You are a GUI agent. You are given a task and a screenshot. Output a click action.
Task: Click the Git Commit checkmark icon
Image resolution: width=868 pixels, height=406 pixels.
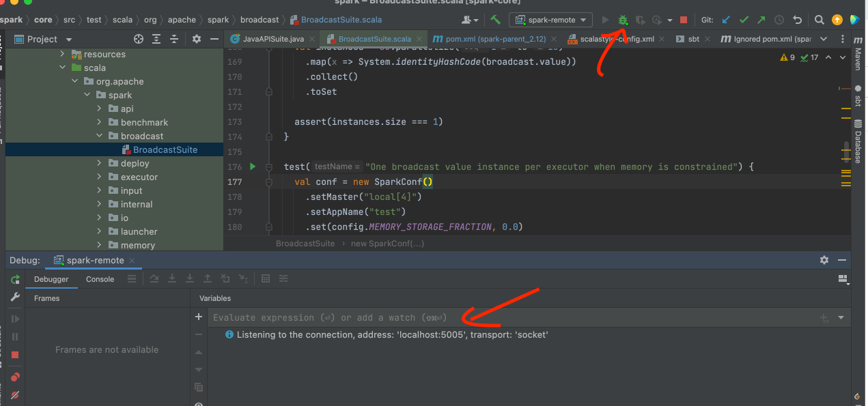tap(744, 20)
